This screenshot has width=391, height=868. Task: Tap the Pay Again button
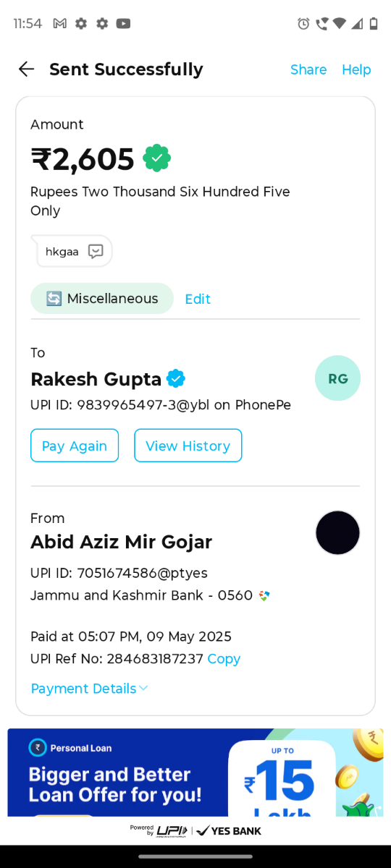[75, 446]
